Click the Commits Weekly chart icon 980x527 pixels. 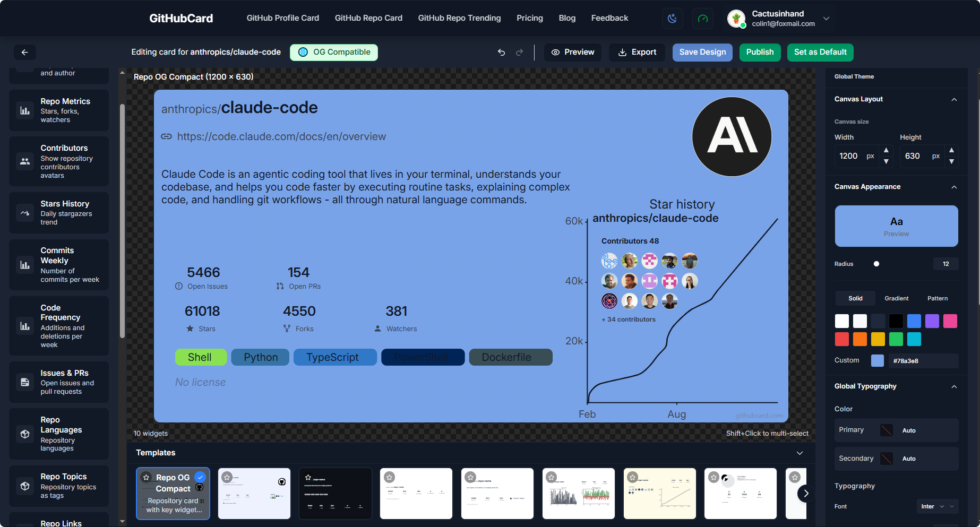pyautogui.click(x=25, y=265)
